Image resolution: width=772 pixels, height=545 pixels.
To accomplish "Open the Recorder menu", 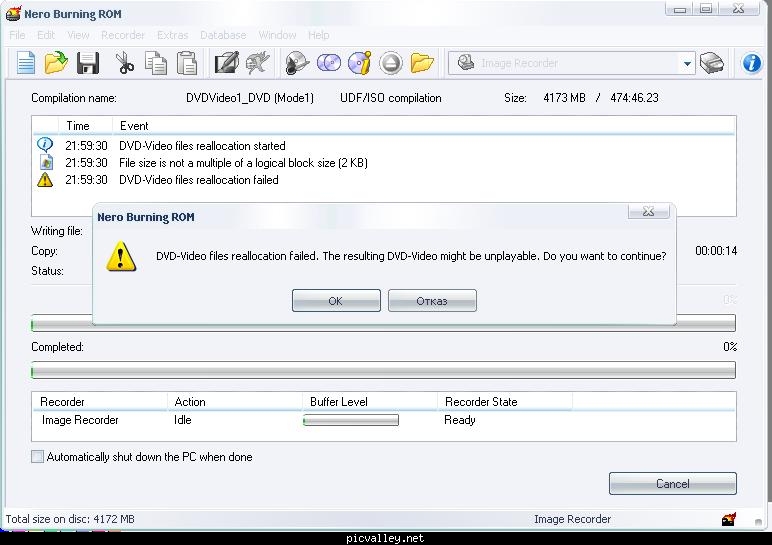I will [123, 35].
